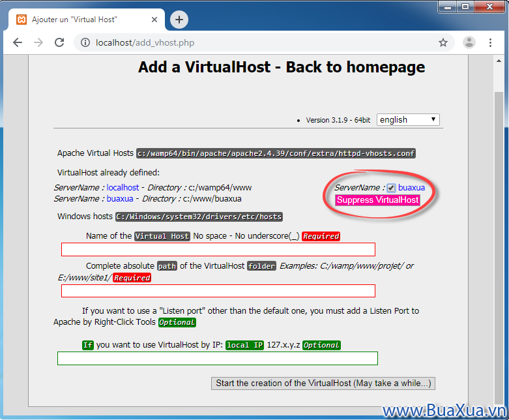Click the VirtualHost already defined text
Screen dimensions: 509x420
[x=108, y=172]
